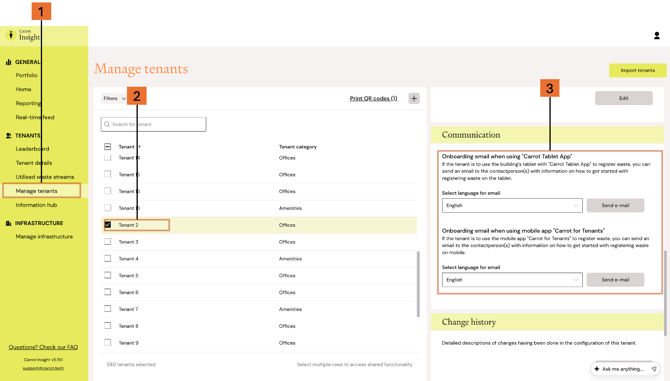This screenshot has width=670, height=381.
Task: Open Utilised waste streams page
Action: (x=45, y=177)
